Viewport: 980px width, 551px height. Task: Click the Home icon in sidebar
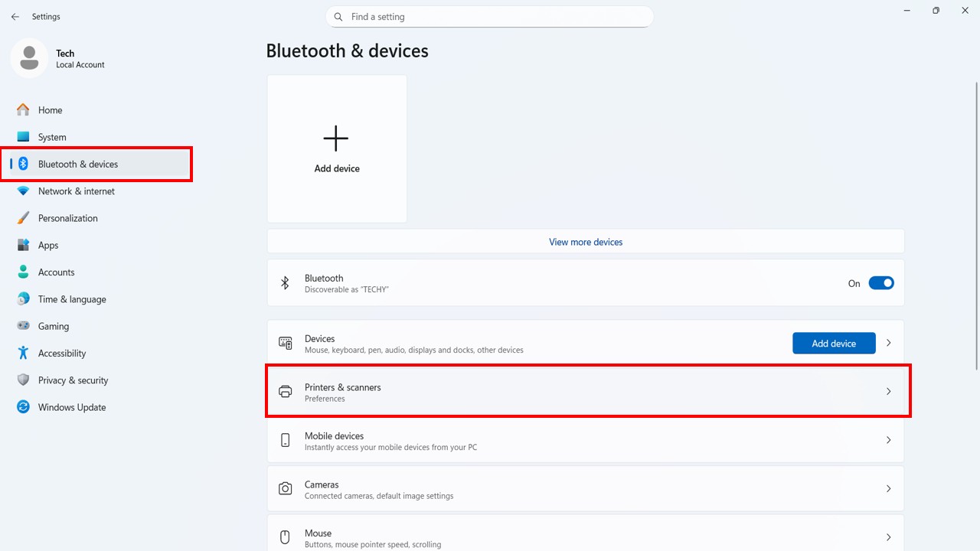point(23,110)
